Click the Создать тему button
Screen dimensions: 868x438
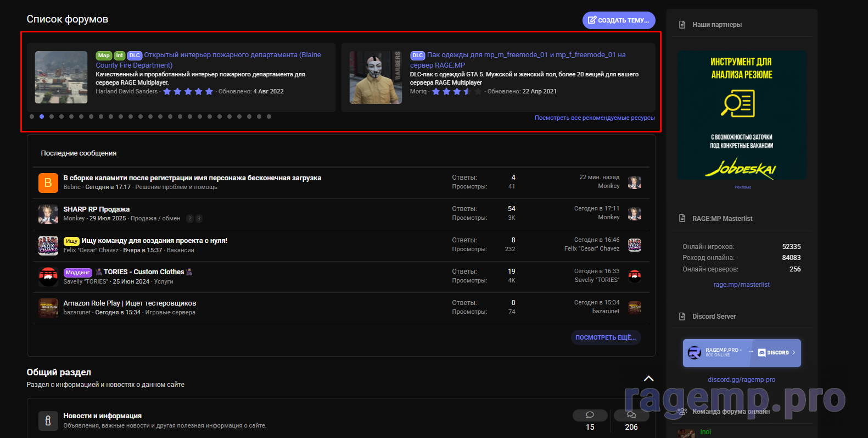(618, 20)
